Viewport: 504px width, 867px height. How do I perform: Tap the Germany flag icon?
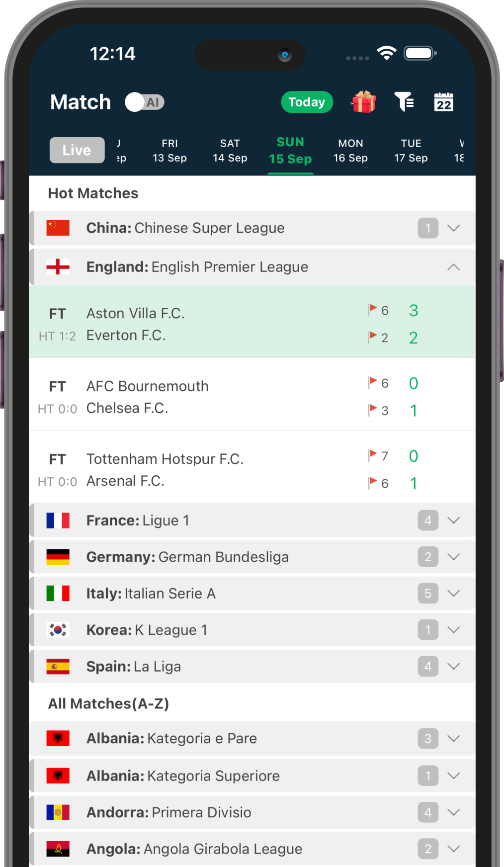coord(58,557)
